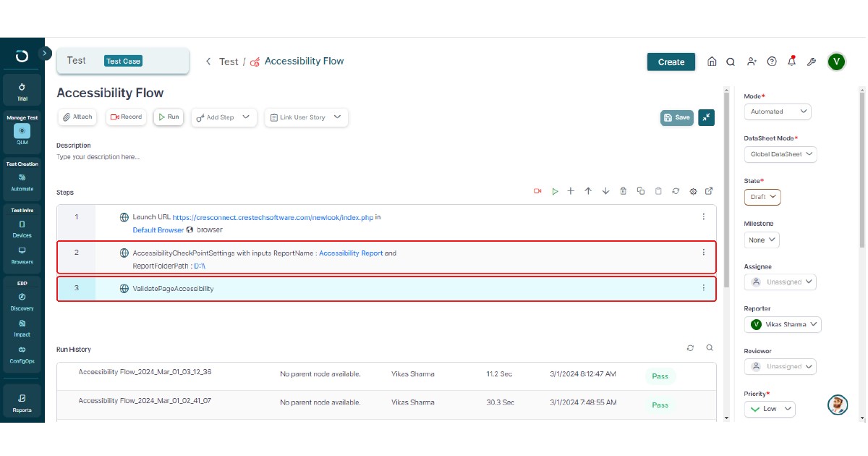Click the paste clipboard icon in the steps toolbar

pos(658,191)
